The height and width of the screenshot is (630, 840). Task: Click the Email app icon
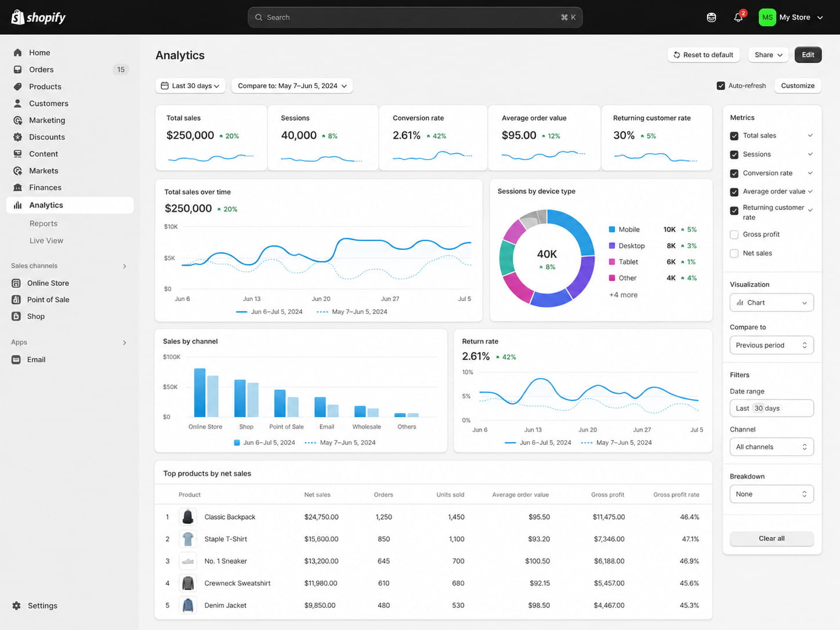(x=16, y=360)
